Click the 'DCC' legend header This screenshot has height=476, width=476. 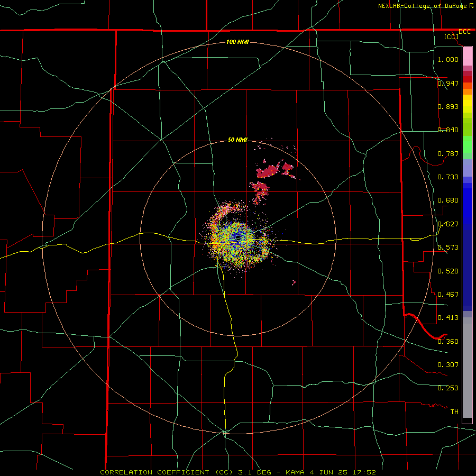point(464,32)
